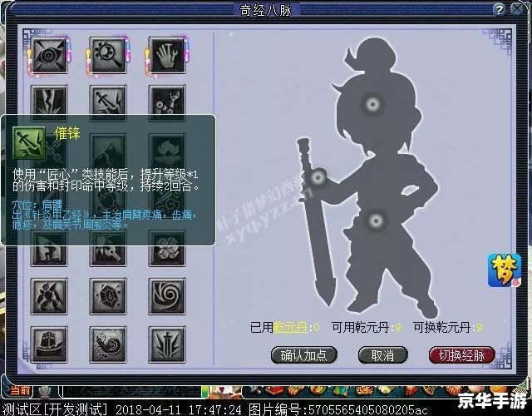
Task: Click the green 催锋 tooltip icon
Action: point(29,143)
